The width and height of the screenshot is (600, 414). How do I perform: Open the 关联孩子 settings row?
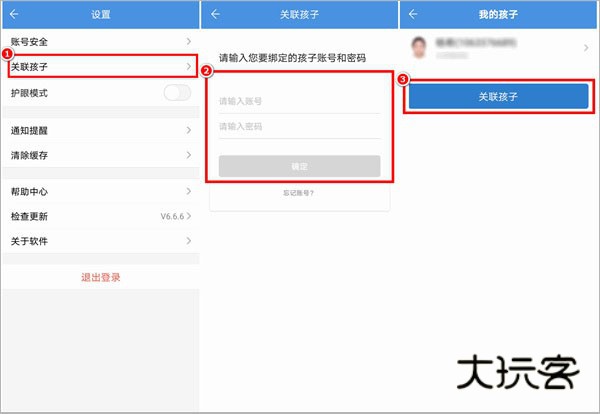pyautogui.click(x=101, y=67)
